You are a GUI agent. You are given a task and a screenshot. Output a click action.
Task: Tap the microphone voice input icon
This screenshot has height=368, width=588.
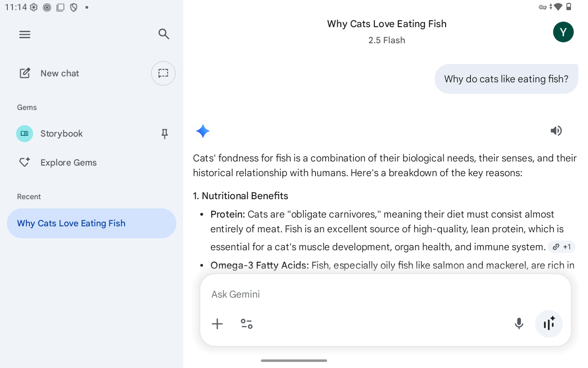tap(519, 324)
